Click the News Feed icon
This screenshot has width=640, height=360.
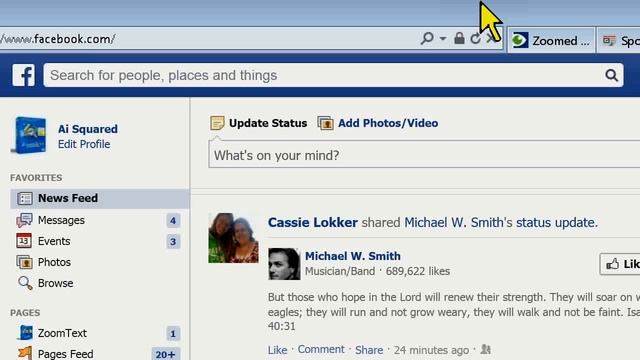click(x=24, y=198)
